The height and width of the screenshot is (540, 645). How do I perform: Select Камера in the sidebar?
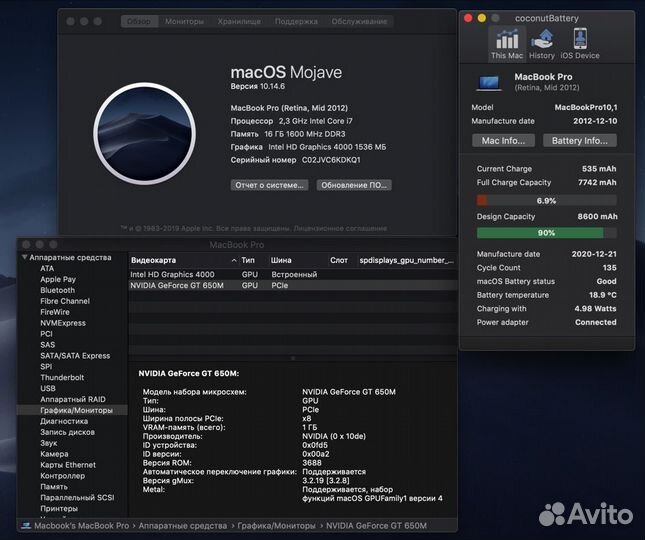(54, 454)
